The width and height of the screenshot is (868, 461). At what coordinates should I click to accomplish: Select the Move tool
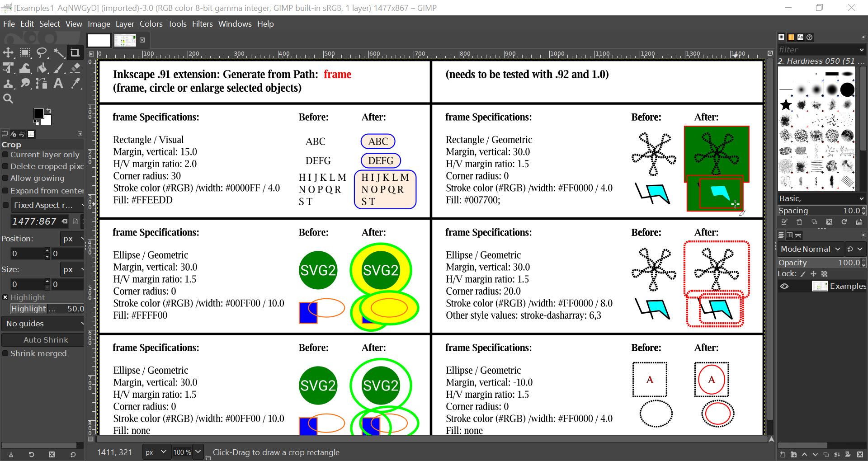tap(8, 53)
